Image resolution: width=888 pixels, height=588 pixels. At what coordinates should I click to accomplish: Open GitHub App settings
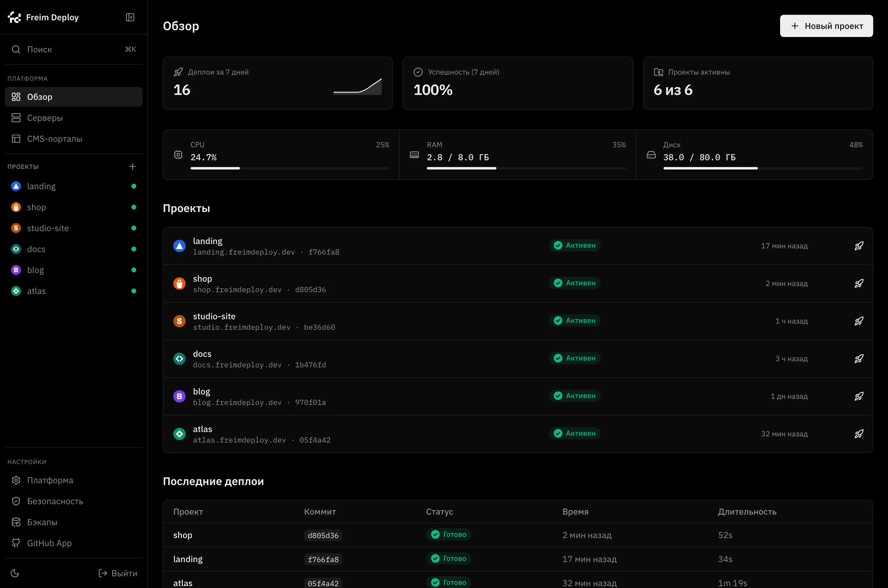pyautogui.click(x=73, y=543)
